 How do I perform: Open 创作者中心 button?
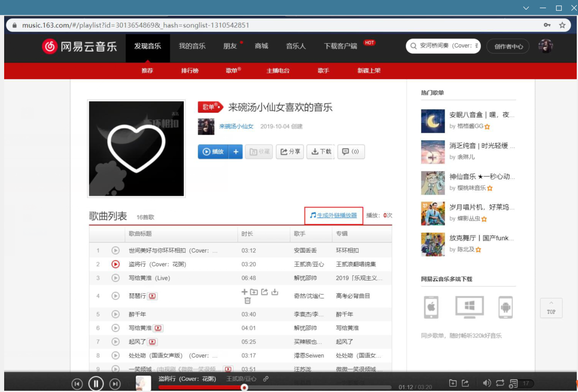508,46
